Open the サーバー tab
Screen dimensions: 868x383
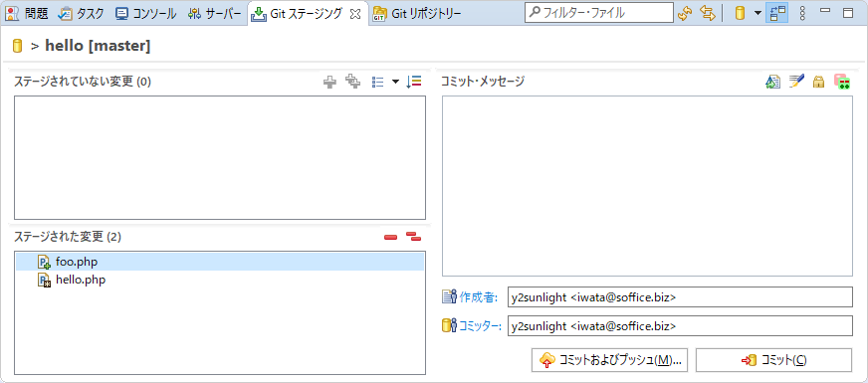pos(214,13)
